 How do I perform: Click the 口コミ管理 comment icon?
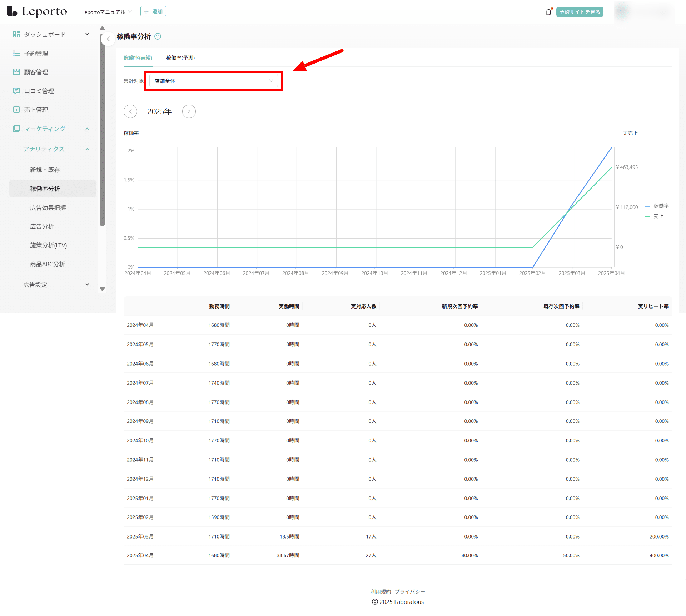[x=16, y=91]
